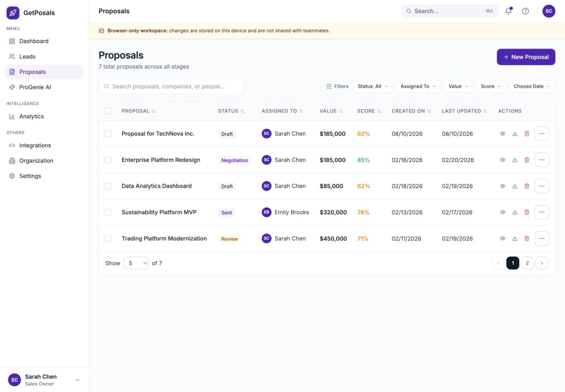
Task: Change the Show rows-per-page dropdown
Action: (x=136, y=263)
